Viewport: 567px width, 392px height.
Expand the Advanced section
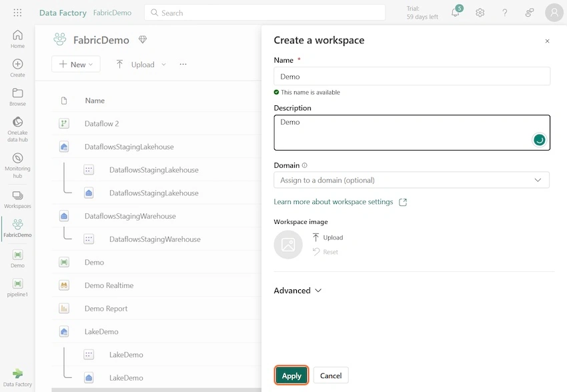point(298,291)
